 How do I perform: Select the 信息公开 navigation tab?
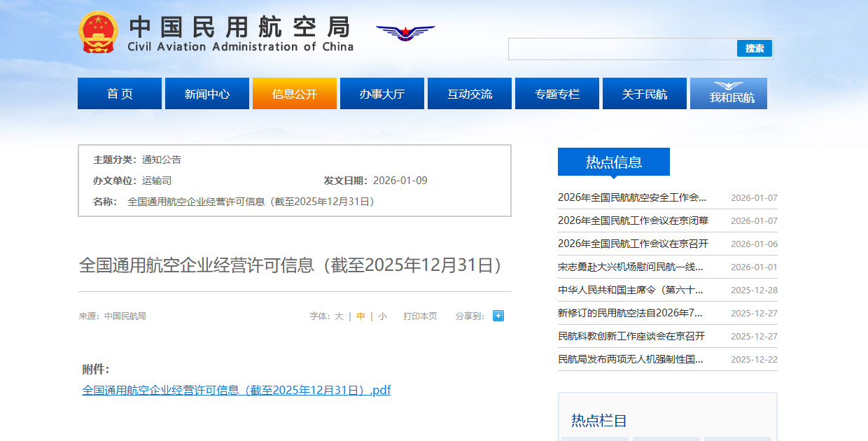[295, 94]
